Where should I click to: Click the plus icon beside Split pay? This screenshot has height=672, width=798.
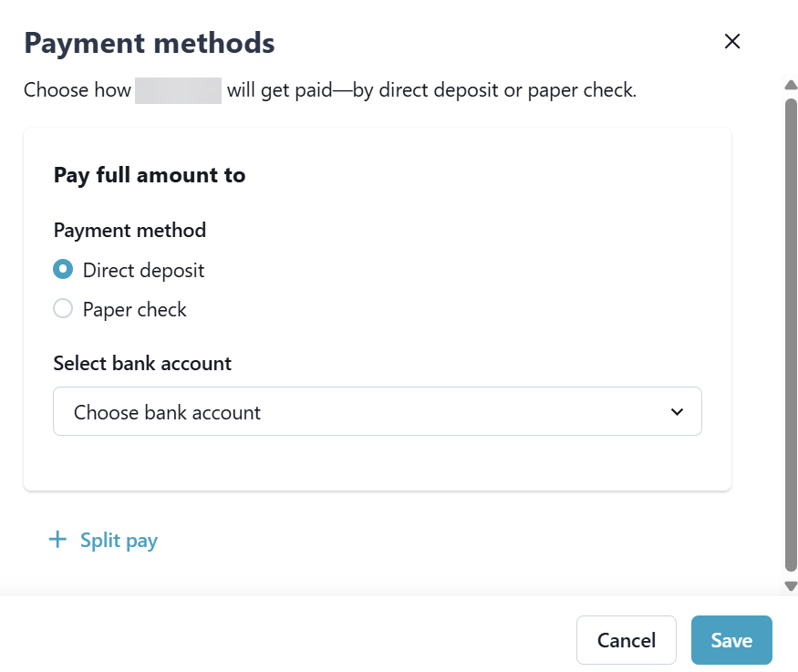point(57,540)
